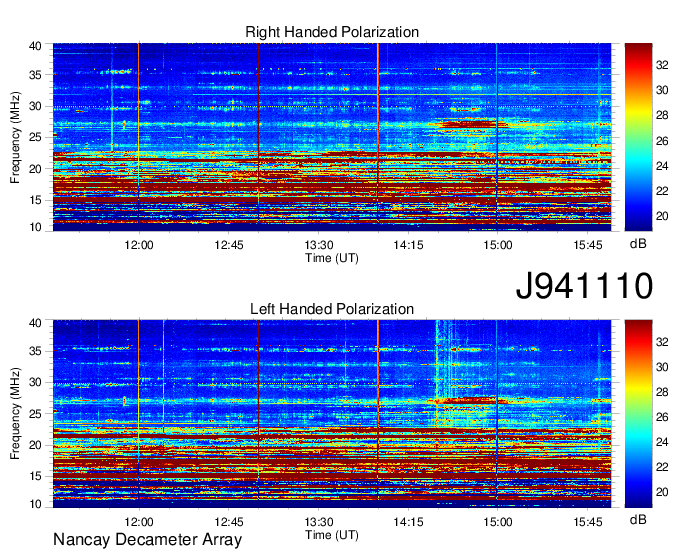Viewport: 680px width, 552px height.
Task: Click the 12:00 time tick under right-handed plot
Action: (x=139, y=245)
